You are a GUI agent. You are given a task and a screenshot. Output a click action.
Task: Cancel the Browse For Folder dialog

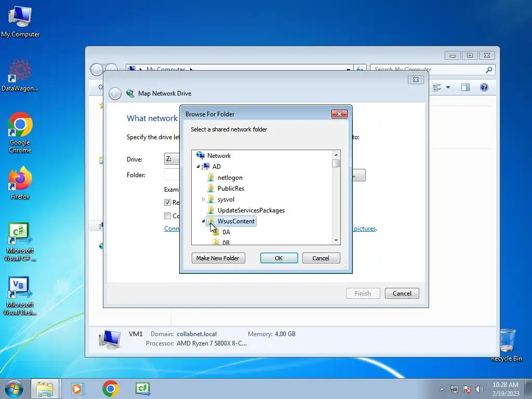[321, 258]
